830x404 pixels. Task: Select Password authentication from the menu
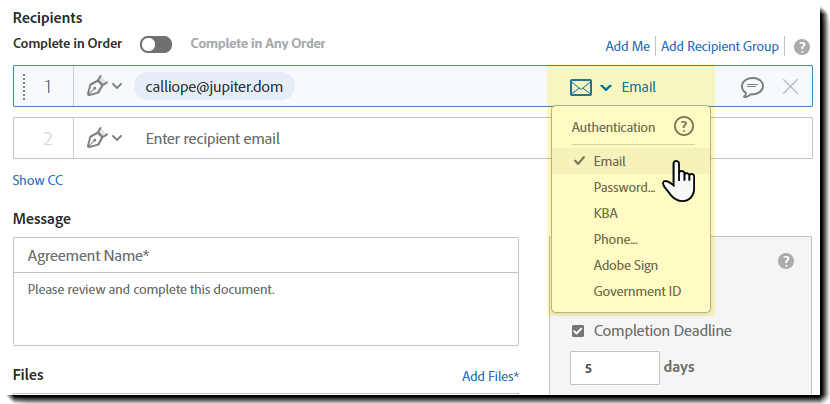pos(624,187)
